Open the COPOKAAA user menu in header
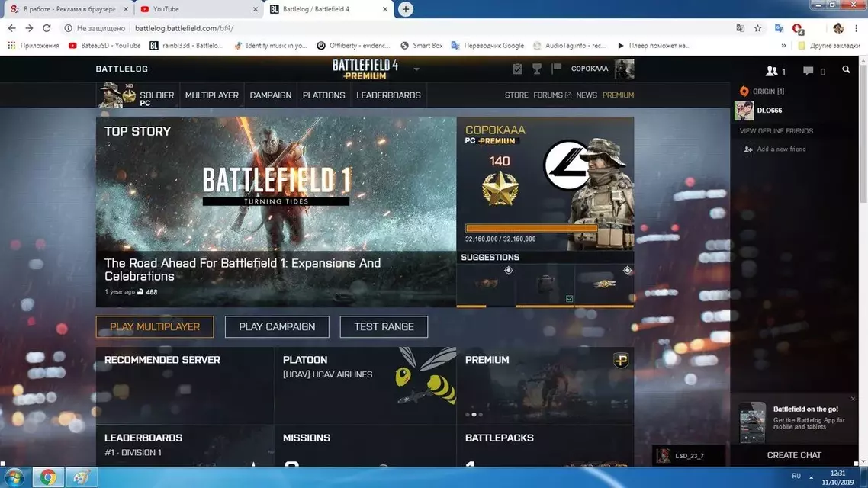The width and height of the screenshot is (868, 488). (589, 69)
